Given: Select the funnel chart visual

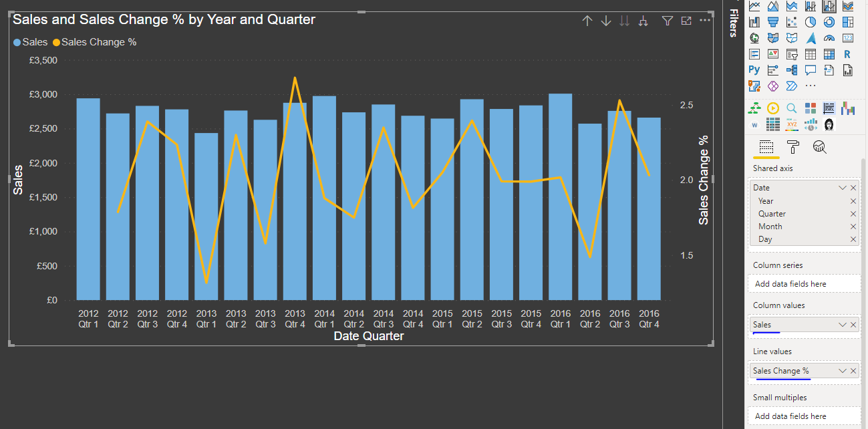Looking at the screenshot, I should (773, 22).
